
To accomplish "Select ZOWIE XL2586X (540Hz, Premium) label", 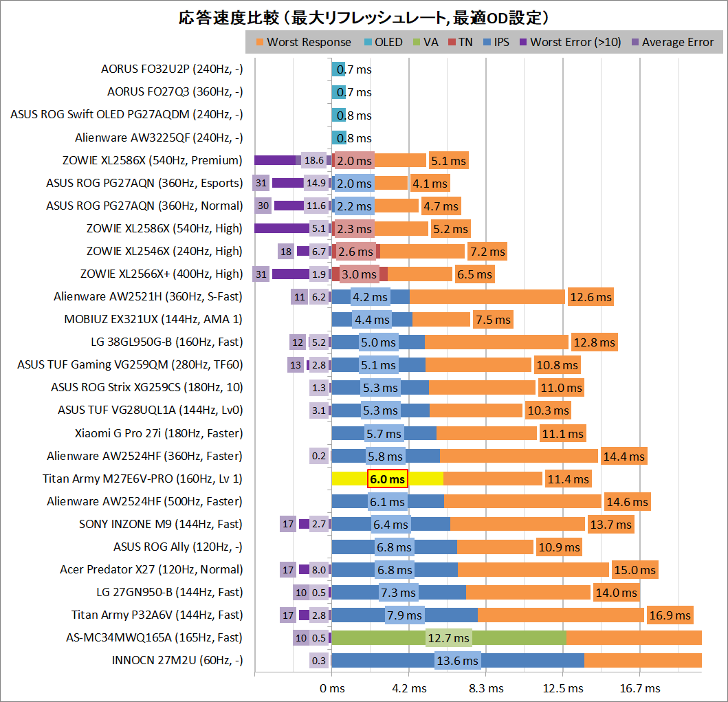I will tap(153, 161).
